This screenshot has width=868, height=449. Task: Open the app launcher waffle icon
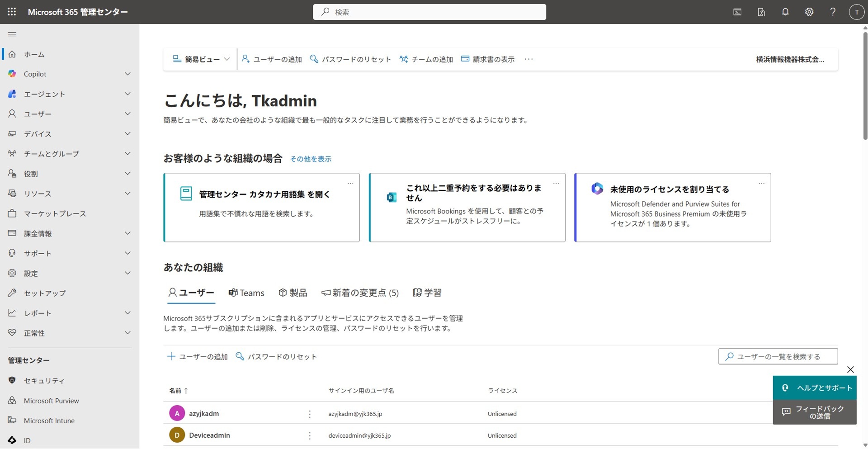tap(12, 12)
